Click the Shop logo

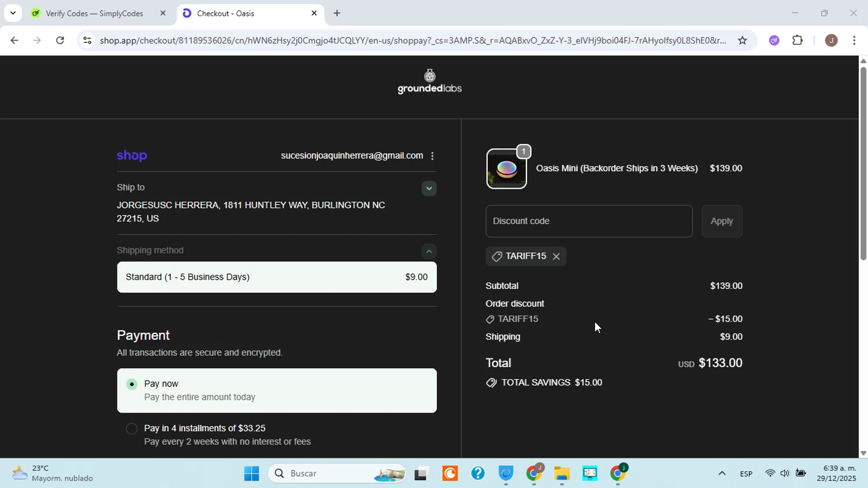point(132,156)
